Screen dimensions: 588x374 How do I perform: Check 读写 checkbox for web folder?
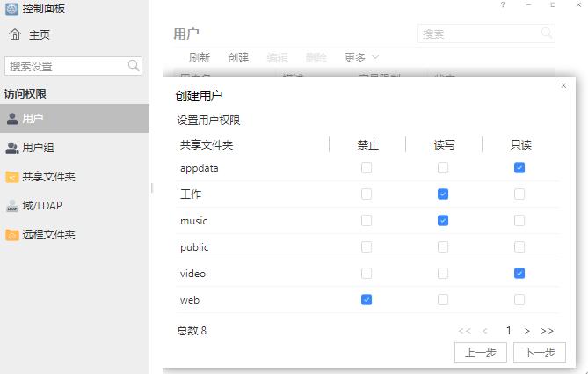click(x=443, y=300)
